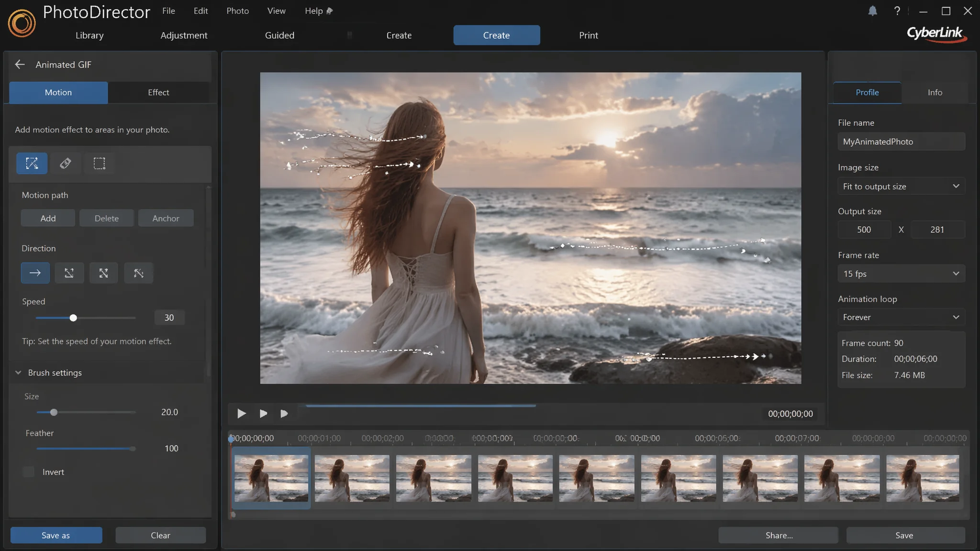Select the eraser tool icon
This screenshot has height=551, width=980.
66,163
